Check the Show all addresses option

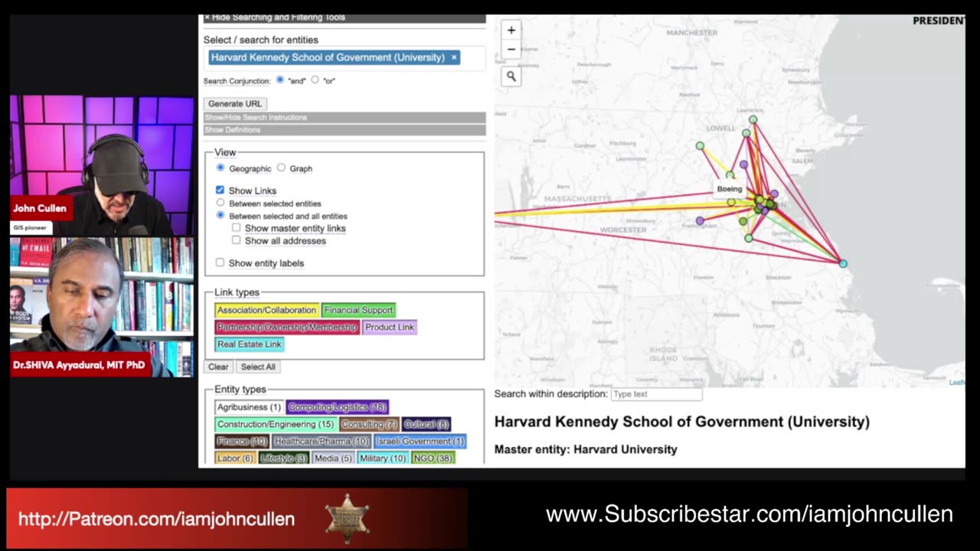[x=236, y=240]
